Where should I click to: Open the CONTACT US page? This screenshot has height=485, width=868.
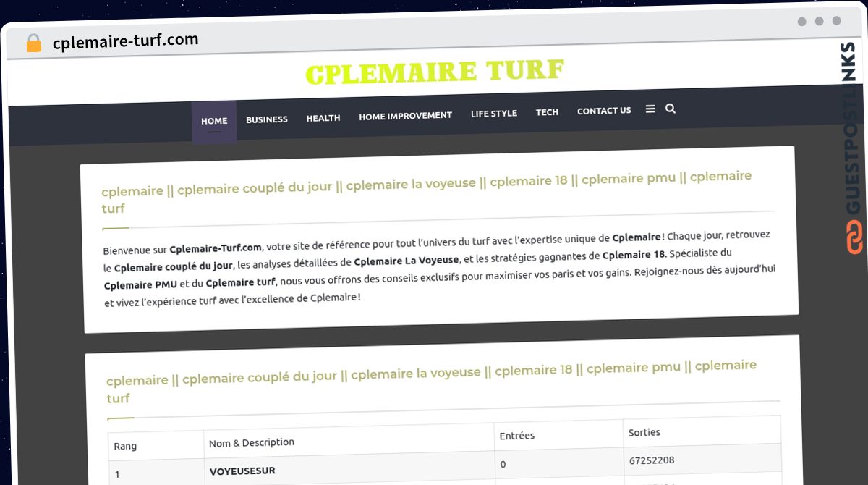click(604, 111)
